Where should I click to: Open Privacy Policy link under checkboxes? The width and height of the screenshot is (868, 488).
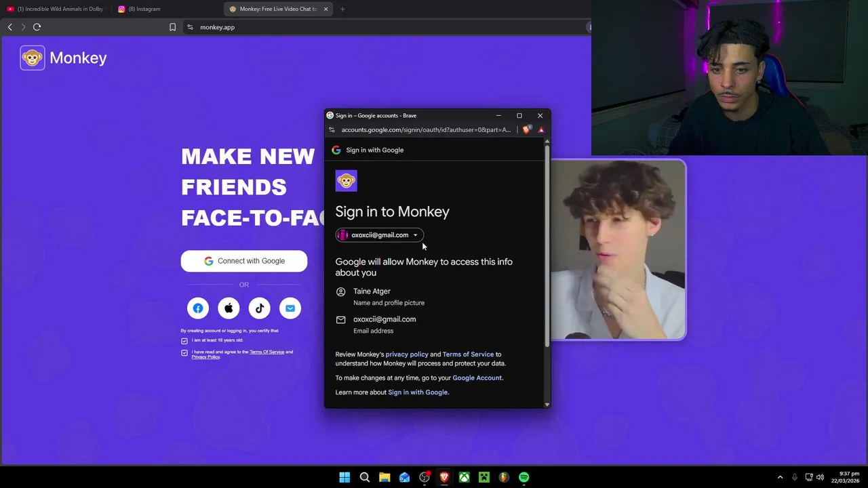pyautogui.click(x=205, y=357)
